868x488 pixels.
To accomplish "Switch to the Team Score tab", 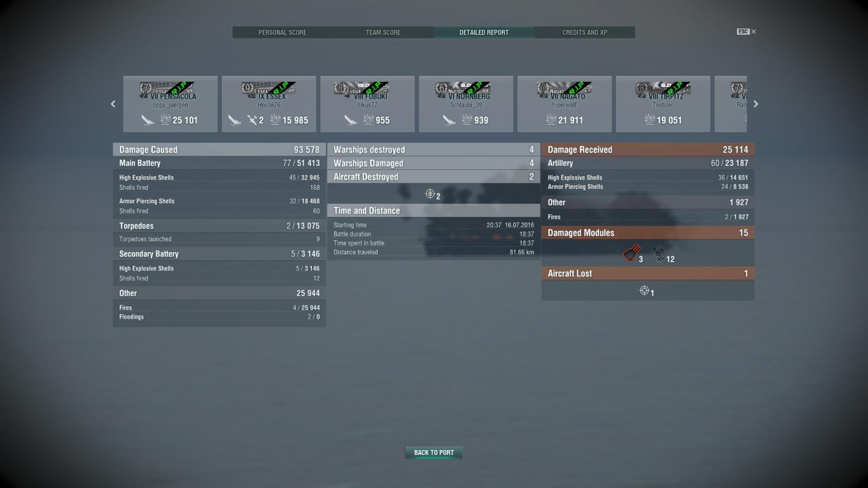I will [x=383, y=33].
